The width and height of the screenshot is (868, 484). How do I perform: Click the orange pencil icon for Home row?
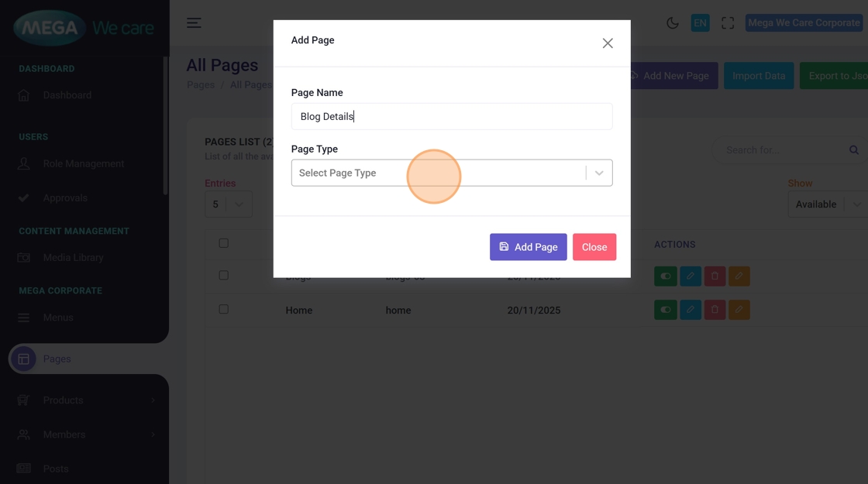(739, 310)
